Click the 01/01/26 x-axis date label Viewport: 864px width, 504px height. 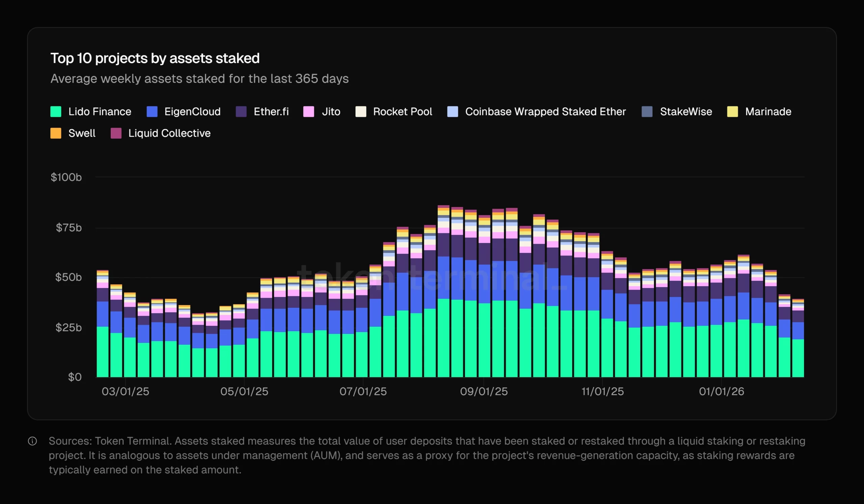coord(721,391)
